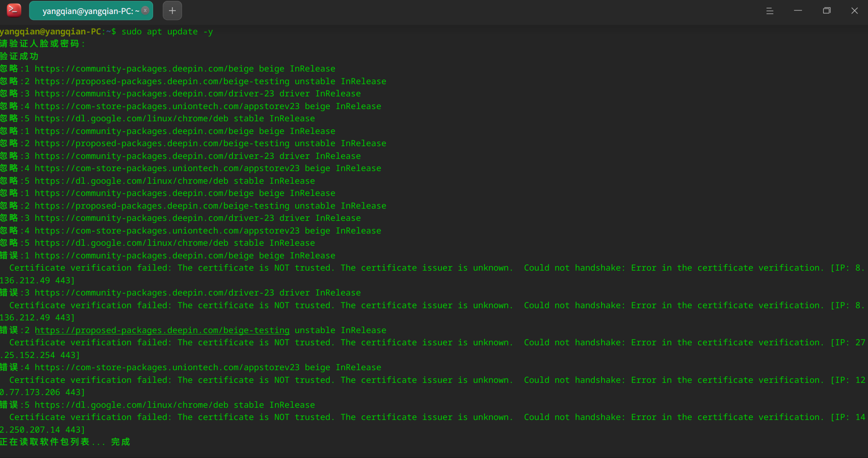Click the 'yangqian@yangqian-PC' prompt text
The height and width of the screenshot is (458, 868).
(51, 32)
